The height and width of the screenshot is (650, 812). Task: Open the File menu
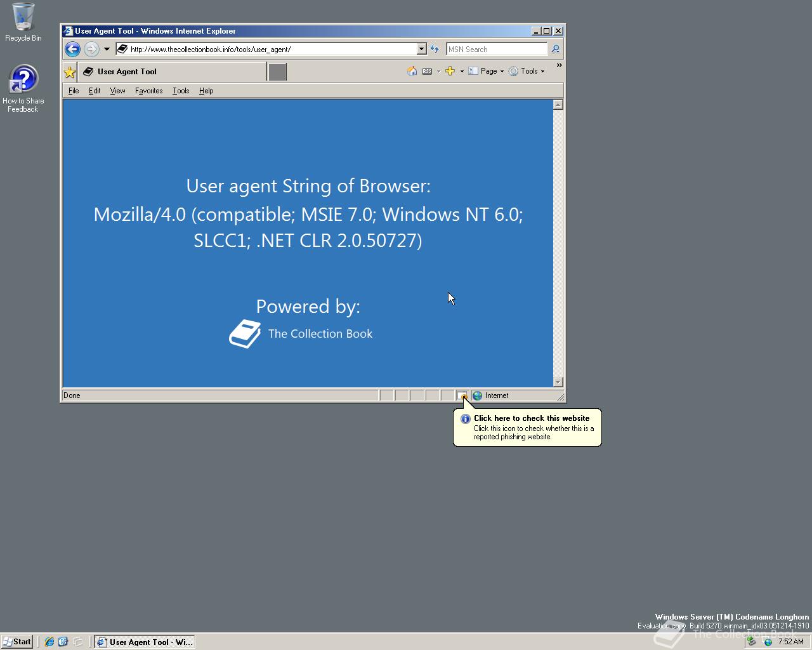[x=74, y=91]
